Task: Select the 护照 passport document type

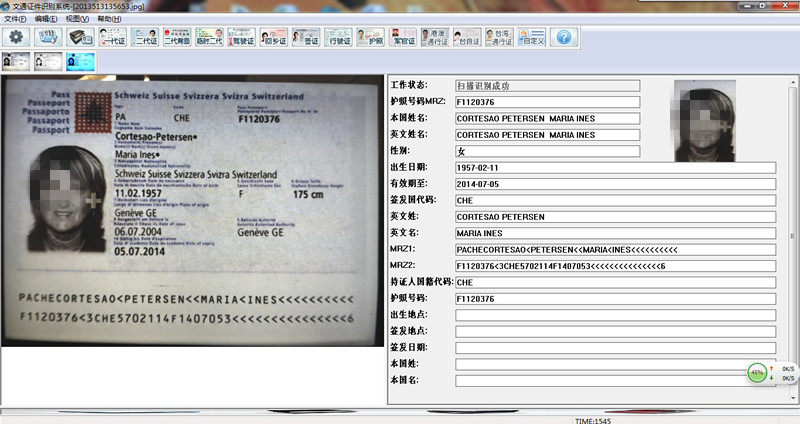Action: click(x=370, y=37)
